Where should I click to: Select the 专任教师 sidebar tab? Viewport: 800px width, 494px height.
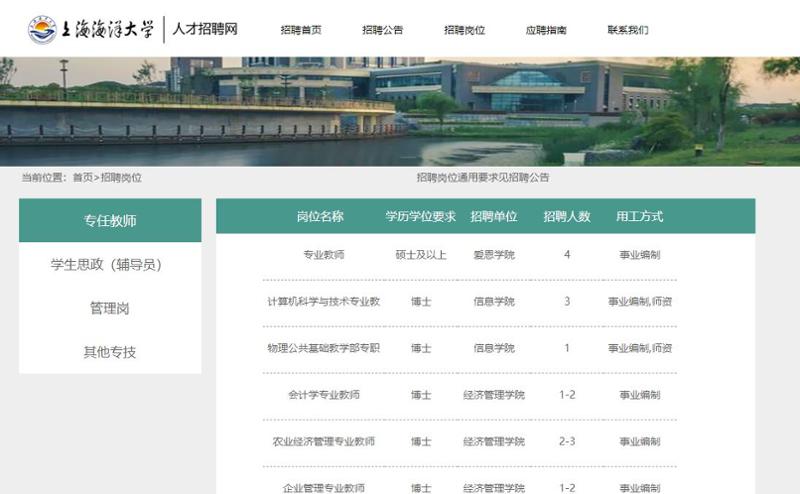[x=110, y=221]
